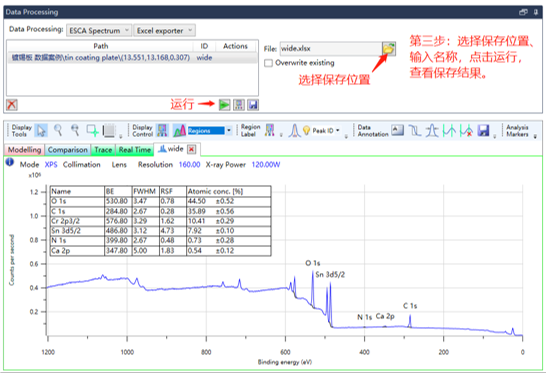This screenshot has height=373, width=546.
Task: Click the File name field wide.xlsx
Action: pyautogui.click(x=330, y=49)
